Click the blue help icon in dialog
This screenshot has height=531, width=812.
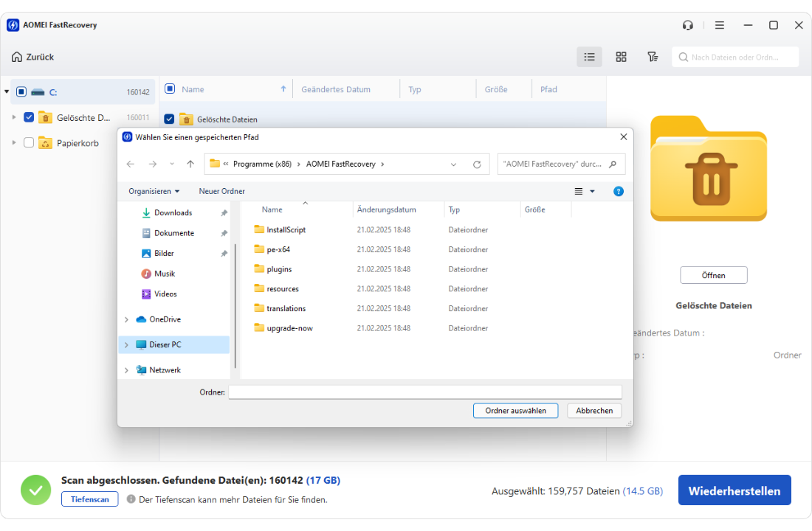tap(619, 191)
